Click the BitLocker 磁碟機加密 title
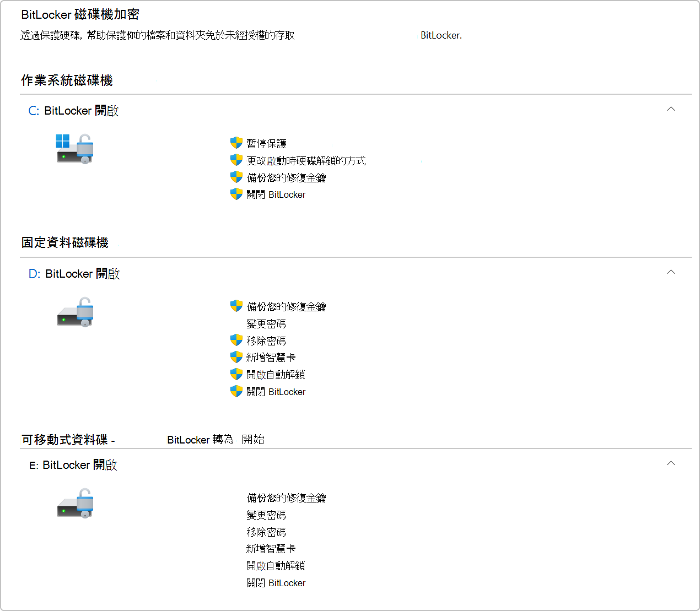The height and width of the screenshot is (611, 700). 80,15
